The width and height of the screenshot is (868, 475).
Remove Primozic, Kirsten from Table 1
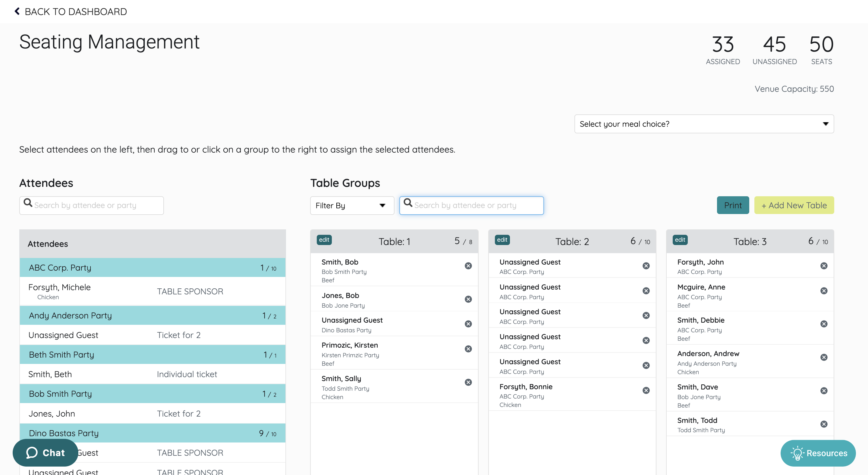[468, 349]
